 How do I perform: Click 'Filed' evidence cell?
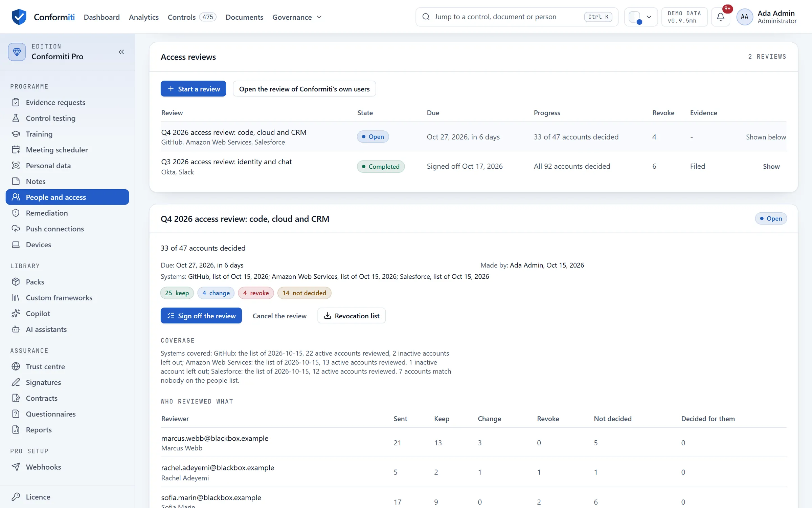(x=698, y=166)
